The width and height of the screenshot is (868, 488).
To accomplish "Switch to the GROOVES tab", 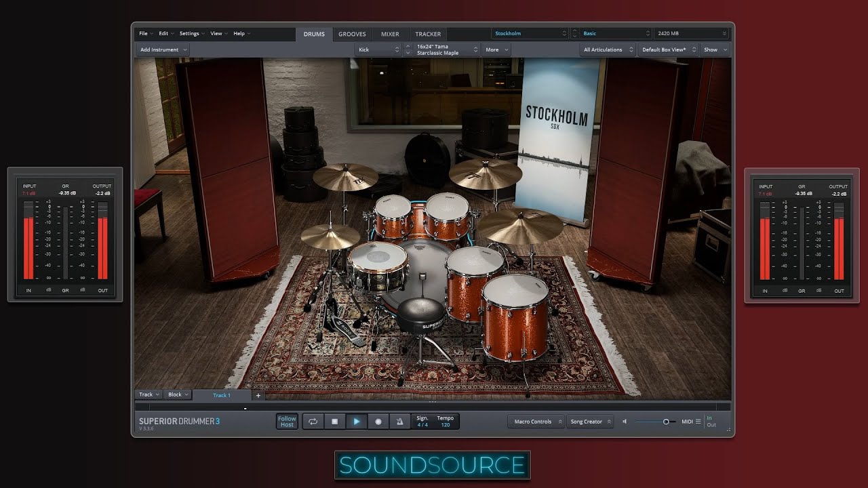I will [x=352, y=34].
